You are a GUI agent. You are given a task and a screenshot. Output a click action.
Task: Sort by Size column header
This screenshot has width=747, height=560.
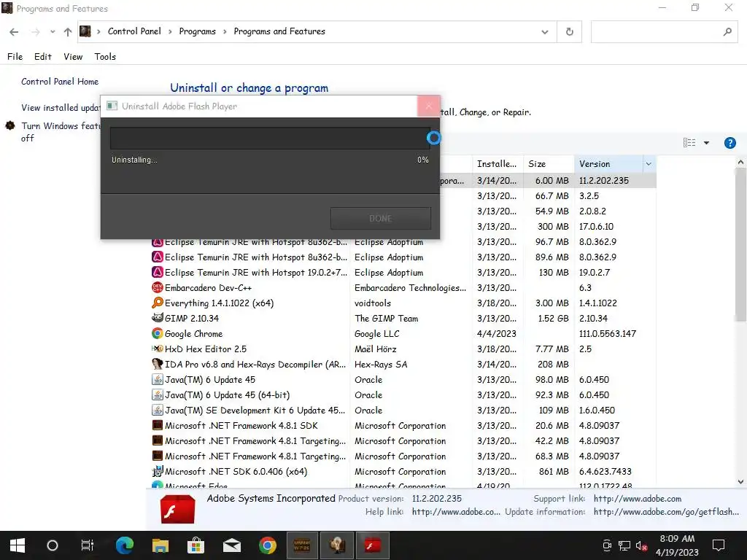click(x=549, y=164)
